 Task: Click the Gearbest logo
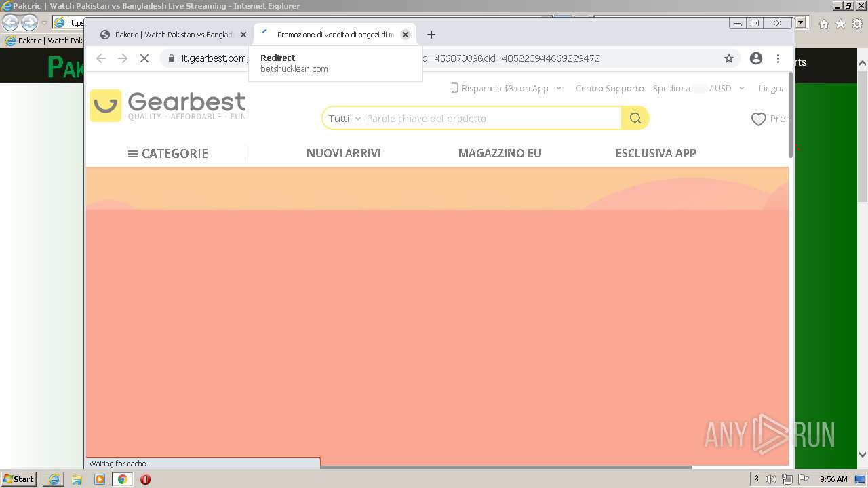pyautogui.click(x=167, y=106)
